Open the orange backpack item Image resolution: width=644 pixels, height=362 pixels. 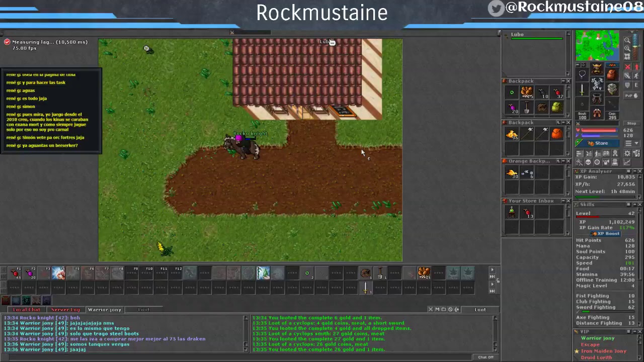click(x=556, y=134)
